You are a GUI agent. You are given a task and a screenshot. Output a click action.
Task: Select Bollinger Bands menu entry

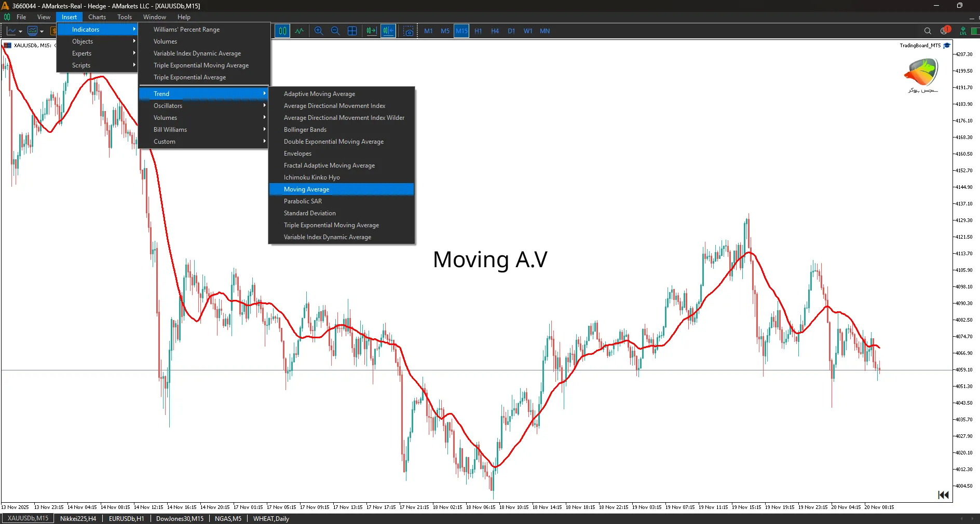[305, 130]
